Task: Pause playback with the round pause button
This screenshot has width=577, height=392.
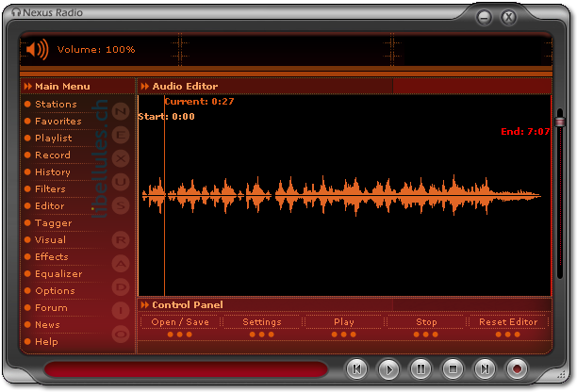Action: tap(420, 368)
